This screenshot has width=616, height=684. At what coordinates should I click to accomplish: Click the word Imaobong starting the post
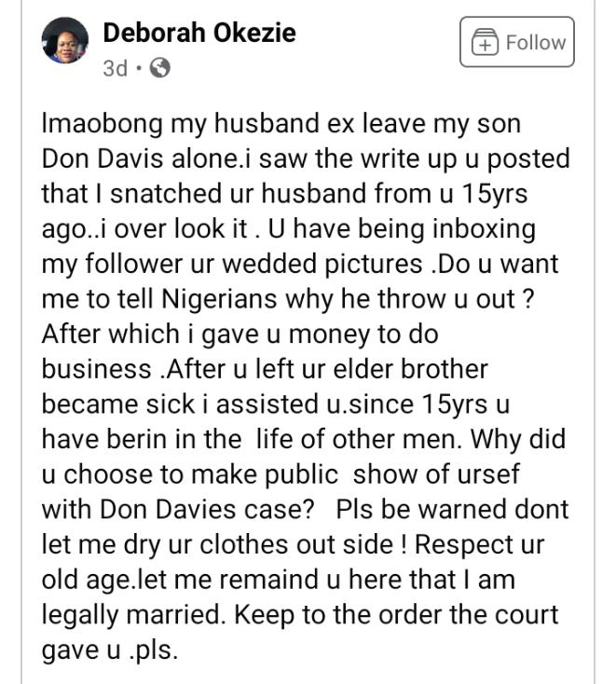click(103, 124)
